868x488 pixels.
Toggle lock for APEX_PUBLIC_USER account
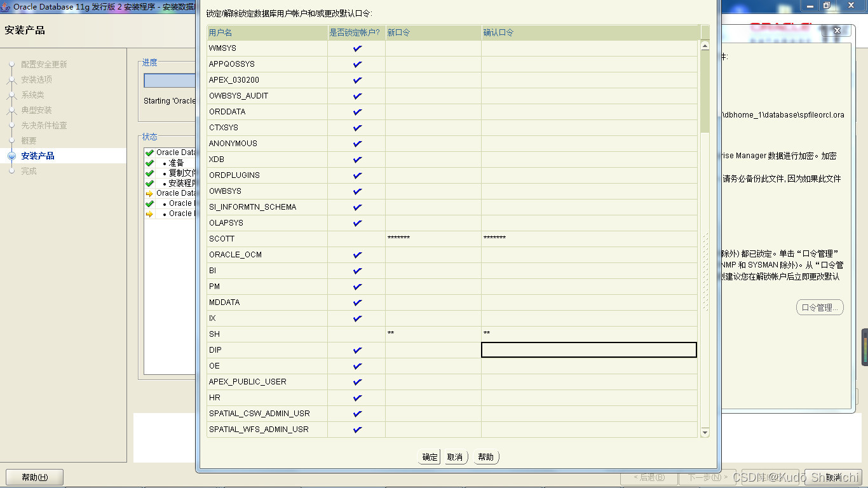pos(357,382)
